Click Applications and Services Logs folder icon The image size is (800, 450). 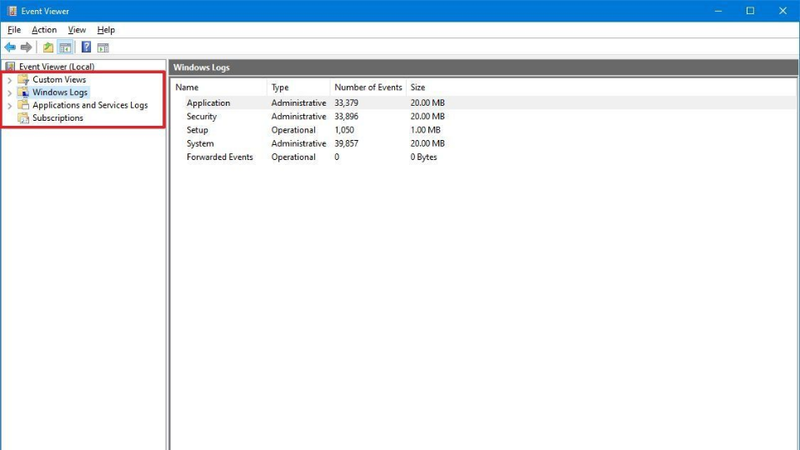(23, 105)
